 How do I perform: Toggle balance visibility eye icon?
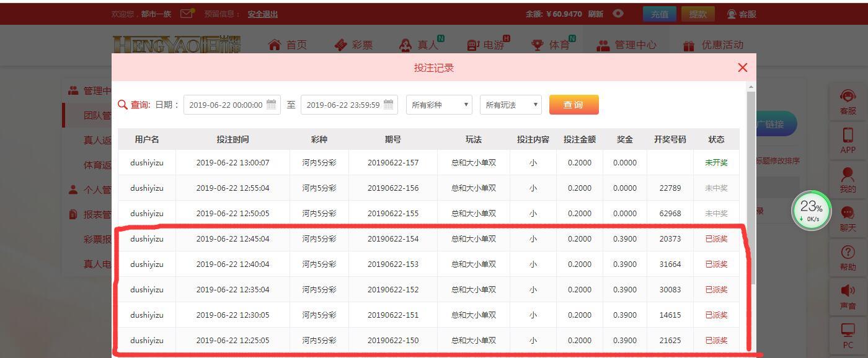(x=618, y=13)
